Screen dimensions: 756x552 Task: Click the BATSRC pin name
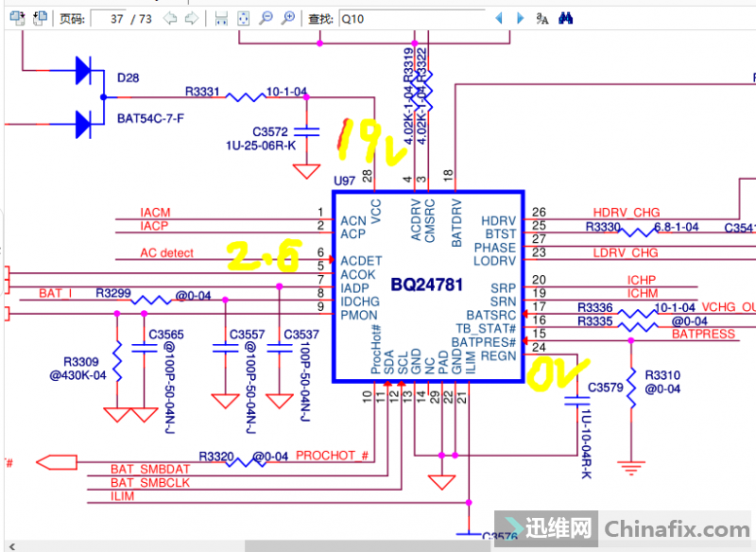tap(491, 315)
